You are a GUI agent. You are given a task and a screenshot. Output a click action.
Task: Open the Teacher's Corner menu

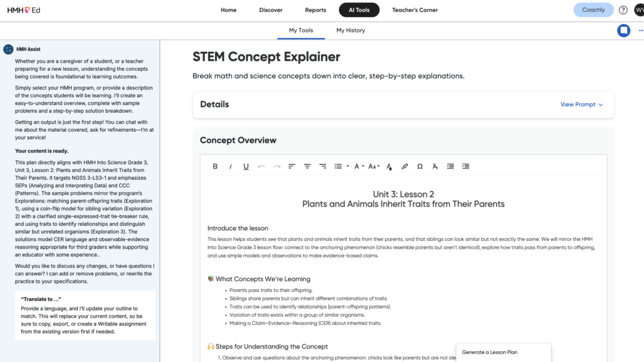[415, 10]
